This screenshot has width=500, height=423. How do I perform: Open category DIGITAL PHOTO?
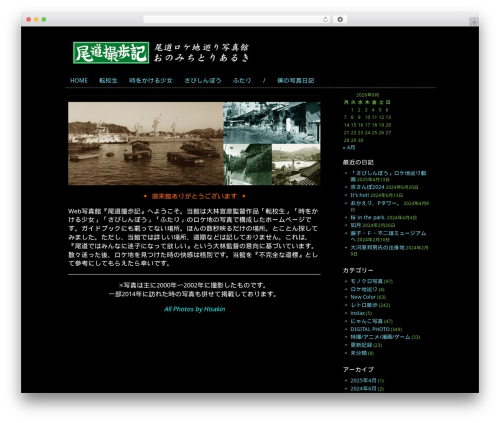coord(370,329)
